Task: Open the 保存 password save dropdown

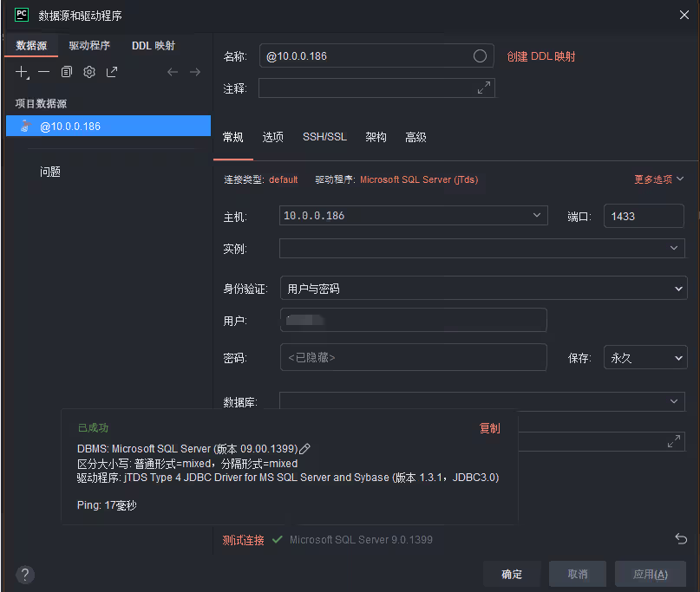Action: coord(644,357)
